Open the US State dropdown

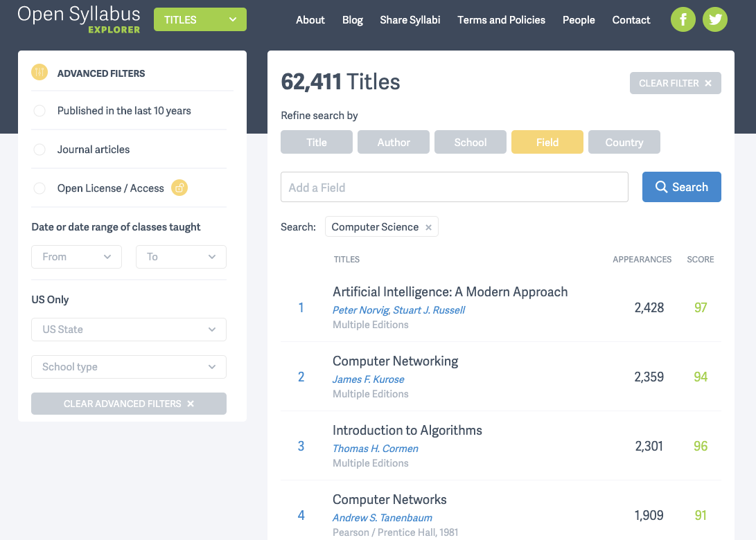[129, 330]
